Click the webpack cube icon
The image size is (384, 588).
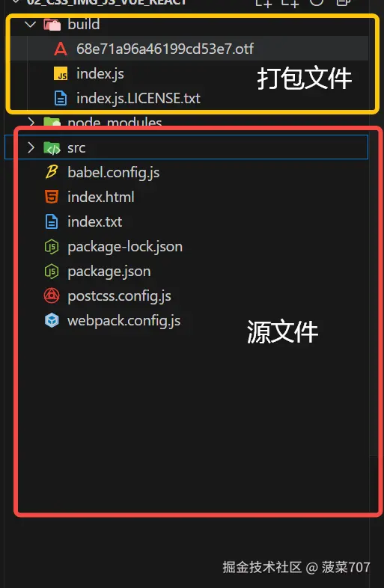coord(52,321)
